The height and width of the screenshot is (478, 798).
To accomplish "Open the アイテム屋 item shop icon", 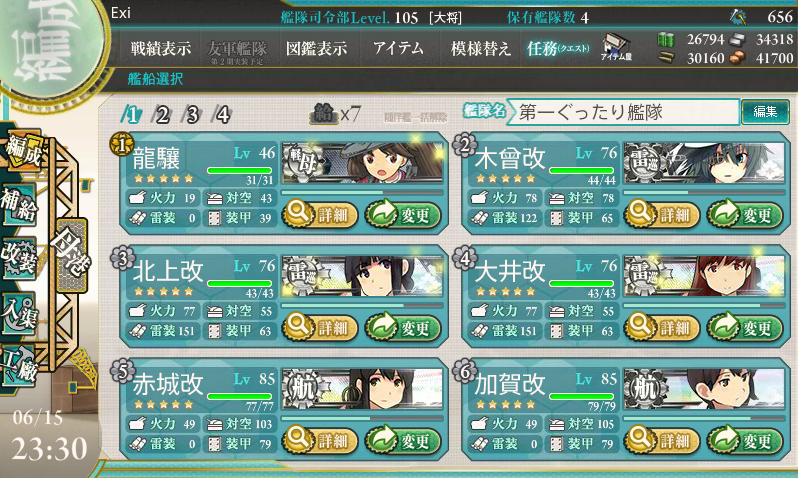I will pyautogui.click(x=616, y=48).
